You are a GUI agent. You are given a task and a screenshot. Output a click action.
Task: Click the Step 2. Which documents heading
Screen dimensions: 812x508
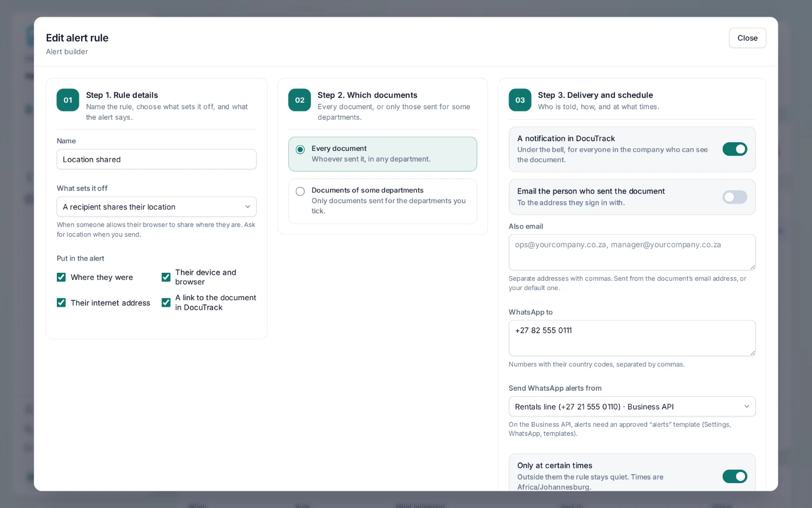pos(367,95)
